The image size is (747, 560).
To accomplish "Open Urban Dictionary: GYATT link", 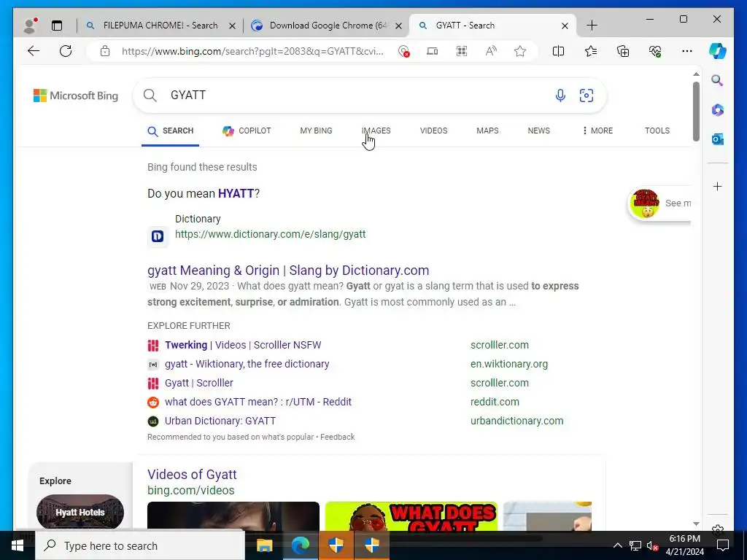I will click(x=220, y=421).
